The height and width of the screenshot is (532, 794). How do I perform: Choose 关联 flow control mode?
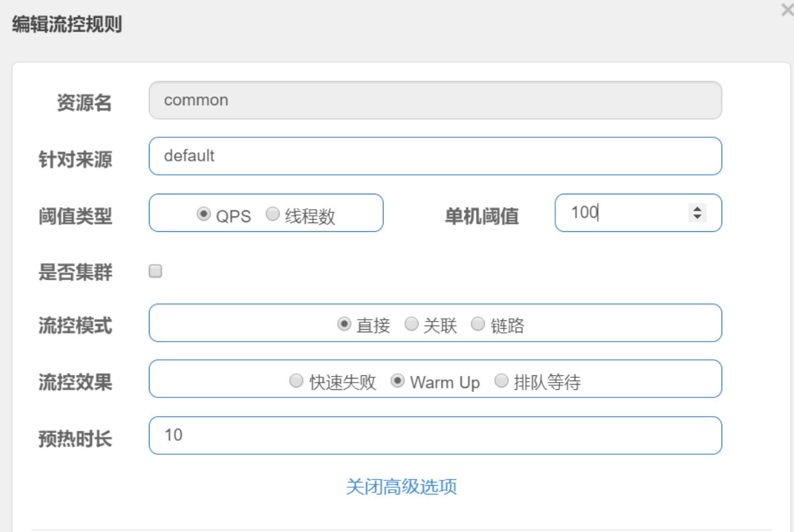pyautogui.click(x=412, y=324)
